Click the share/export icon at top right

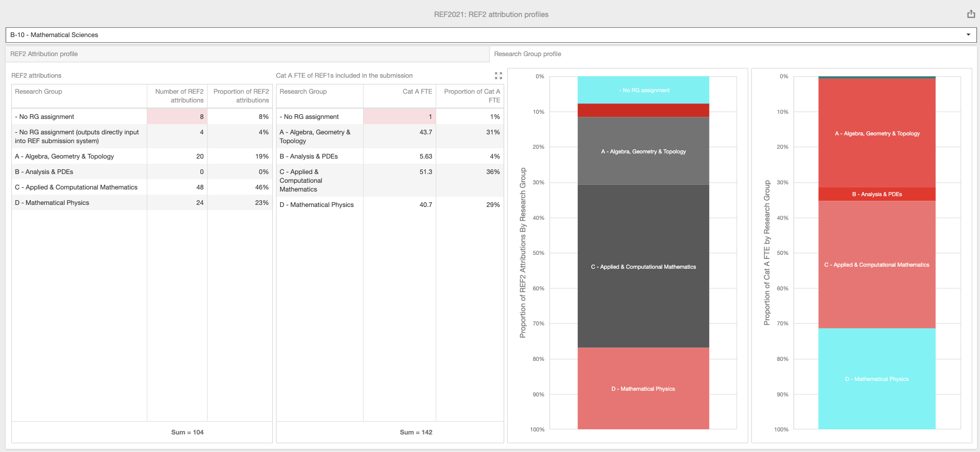point(971,14)
